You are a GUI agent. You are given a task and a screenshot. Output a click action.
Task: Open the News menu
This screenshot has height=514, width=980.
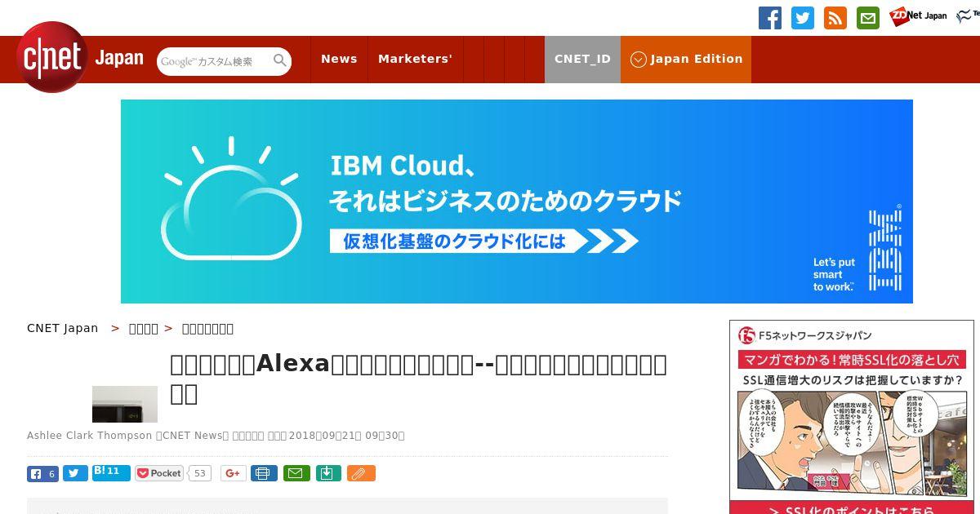pos(339,59)
